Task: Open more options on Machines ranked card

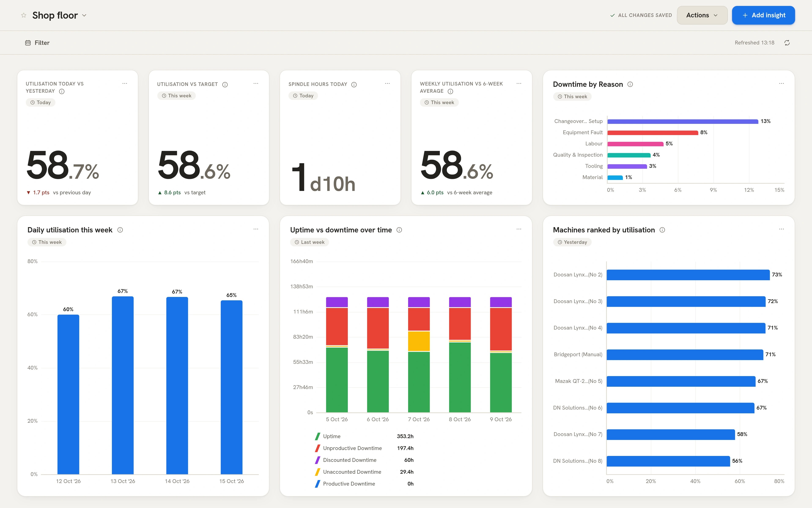Action: 782,229
